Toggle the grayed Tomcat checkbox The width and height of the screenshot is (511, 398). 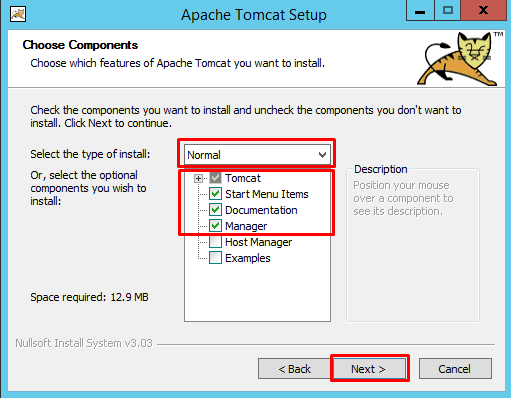215,178
